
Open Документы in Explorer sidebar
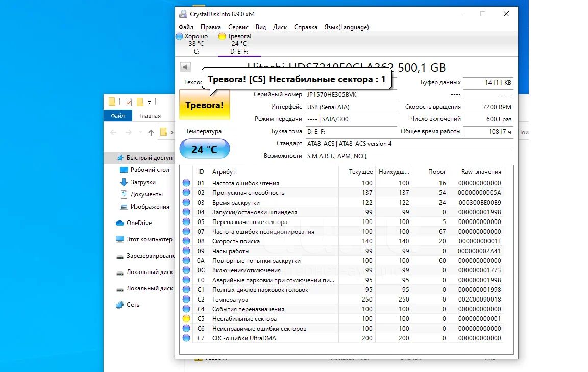coord(141,194)
